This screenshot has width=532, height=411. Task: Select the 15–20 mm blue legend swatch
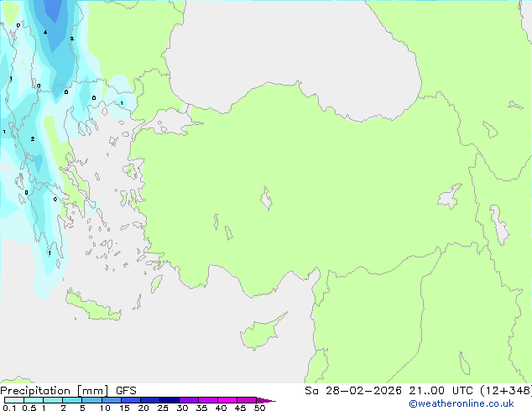tap(131, 400)
